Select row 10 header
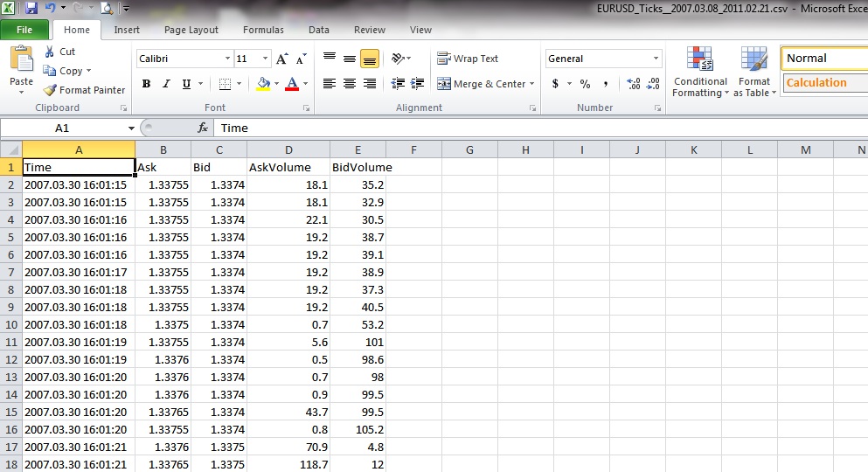 (11, 325)
